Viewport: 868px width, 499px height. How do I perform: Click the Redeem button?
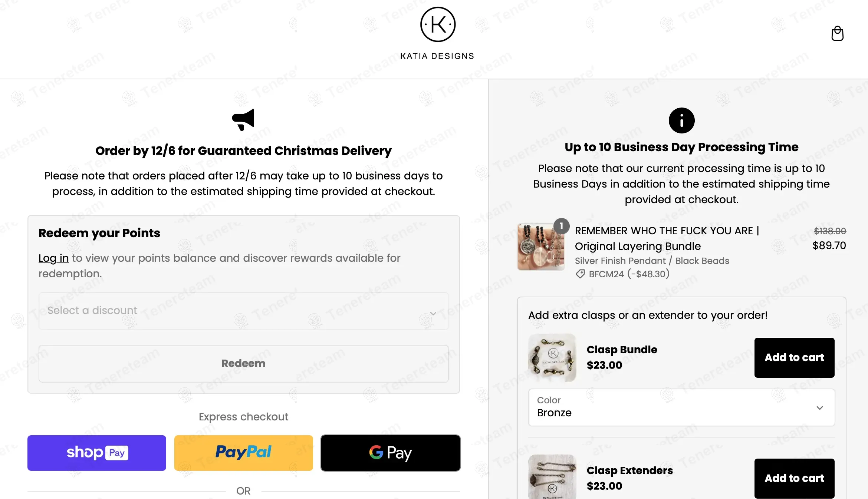click(243, 363)
